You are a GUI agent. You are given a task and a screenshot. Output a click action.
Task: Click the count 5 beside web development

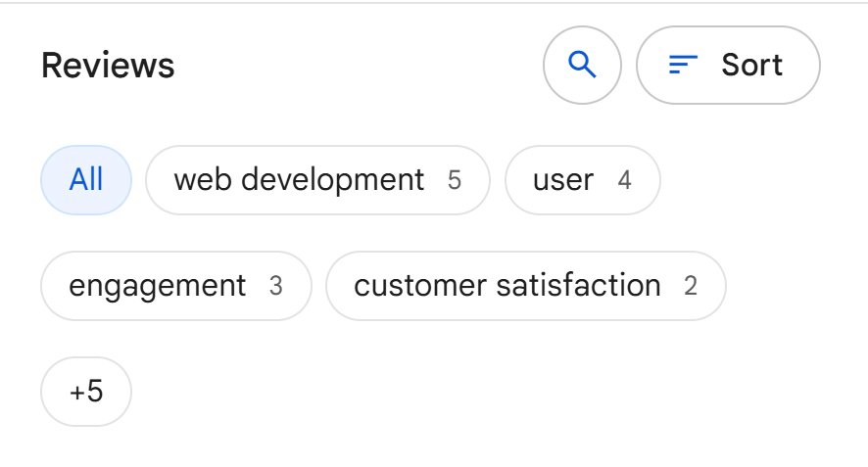point(455,180)
